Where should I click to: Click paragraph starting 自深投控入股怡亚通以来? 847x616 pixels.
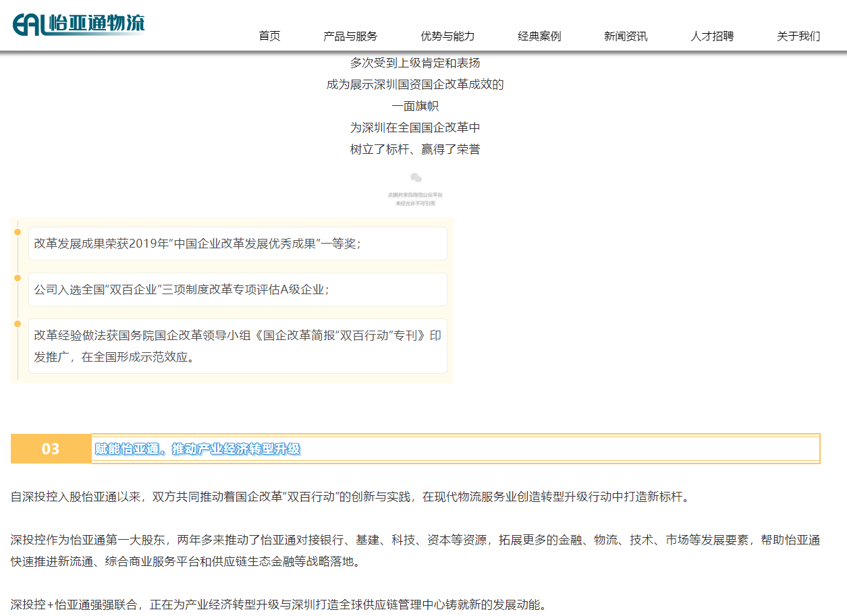tap(350, 497)
